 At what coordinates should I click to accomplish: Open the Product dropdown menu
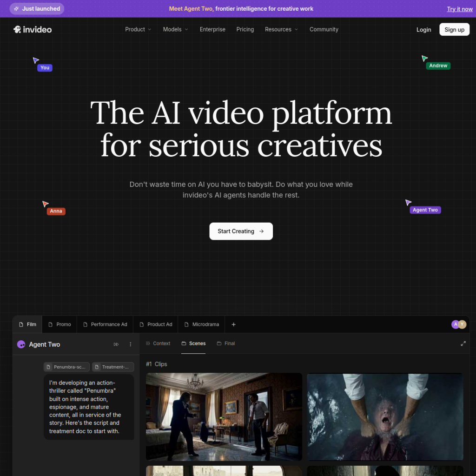click(x=138, y=29)
